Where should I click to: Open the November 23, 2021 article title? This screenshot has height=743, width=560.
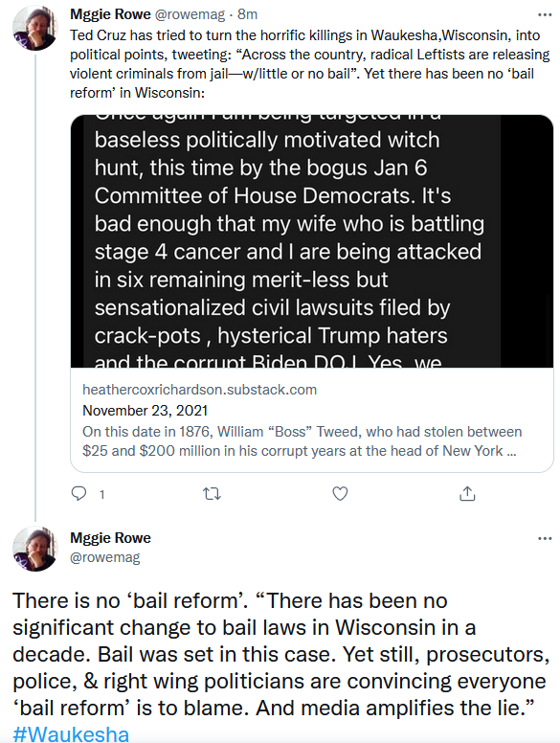145,411
